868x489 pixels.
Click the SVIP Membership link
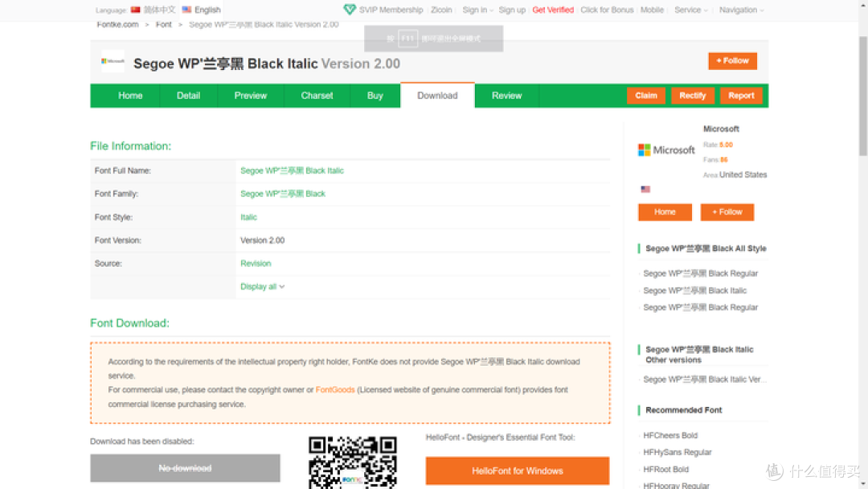coord(391,10)
